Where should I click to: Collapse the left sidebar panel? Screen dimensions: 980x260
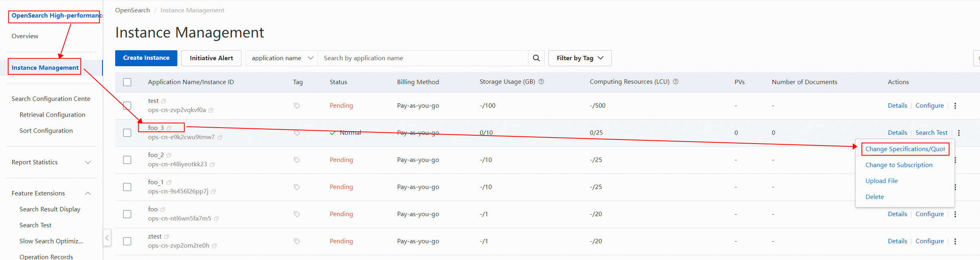click(x=107, y=238)
